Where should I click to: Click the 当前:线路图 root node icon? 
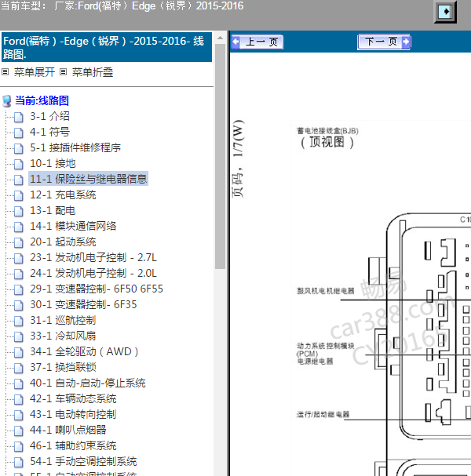[7, 101]
